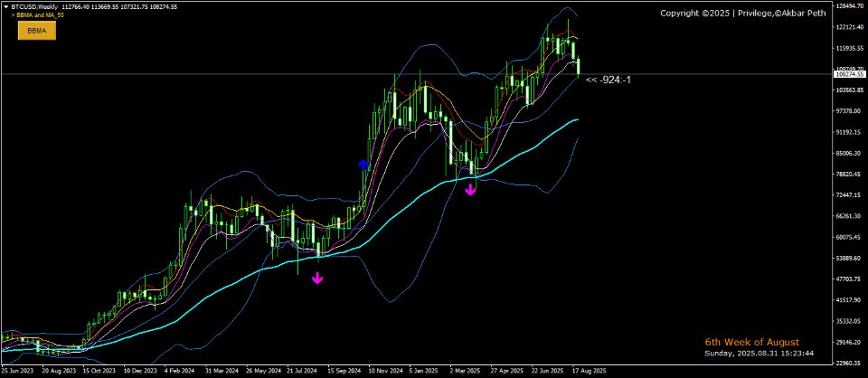
Task: Click the '<< -924:-1' candle countdown text
Action: 609,80
